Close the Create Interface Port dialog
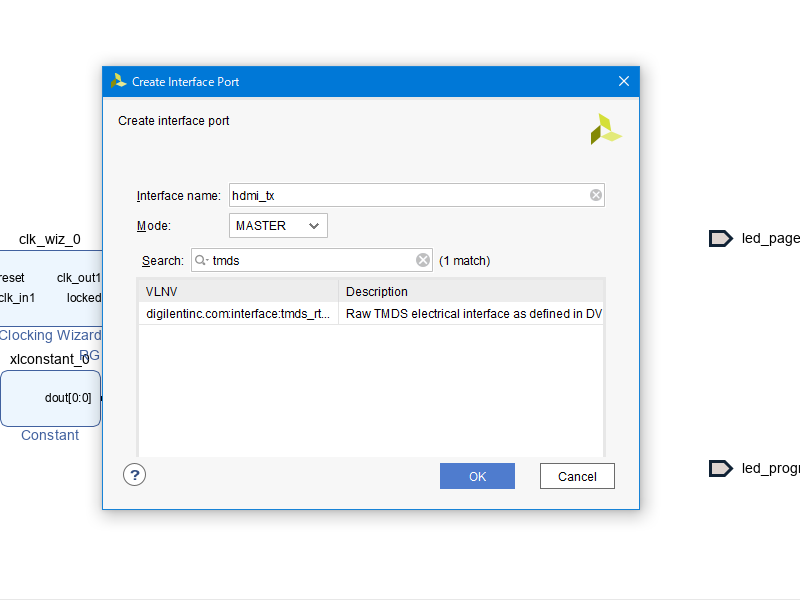 (624, 82)
